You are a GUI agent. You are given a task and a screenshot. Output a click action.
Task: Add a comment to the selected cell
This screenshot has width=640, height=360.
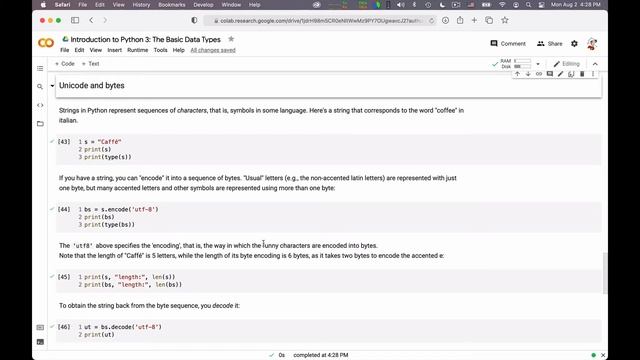click(x=550, y=74)
